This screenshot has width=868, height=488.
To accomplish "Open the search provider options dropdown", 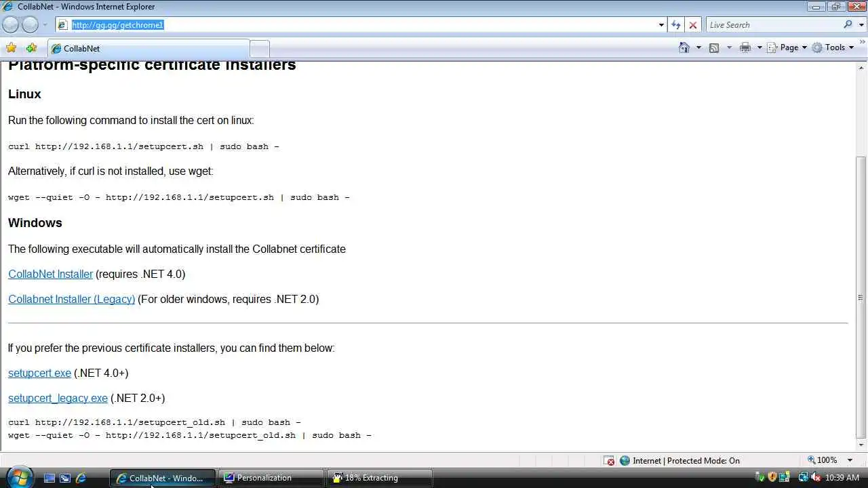I will point(861,25).
